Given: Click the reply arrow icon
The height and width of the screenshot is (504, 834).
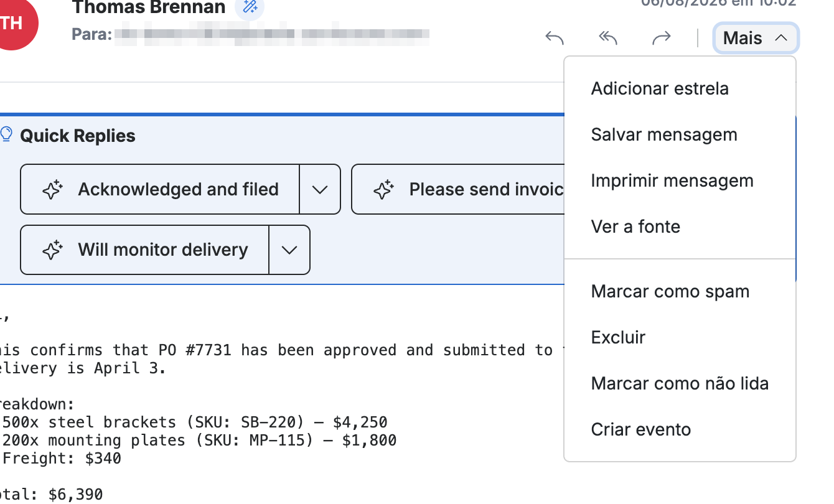Looking at the screenshot, I should pos(554,38).
